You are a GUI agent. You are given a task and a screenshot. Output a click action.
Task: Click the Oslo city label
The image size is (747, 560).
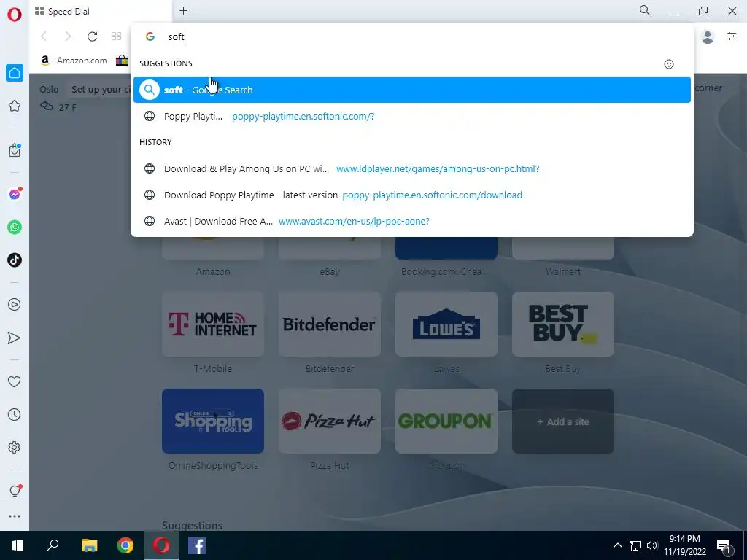pyautogui.click(x=49, y=89)
